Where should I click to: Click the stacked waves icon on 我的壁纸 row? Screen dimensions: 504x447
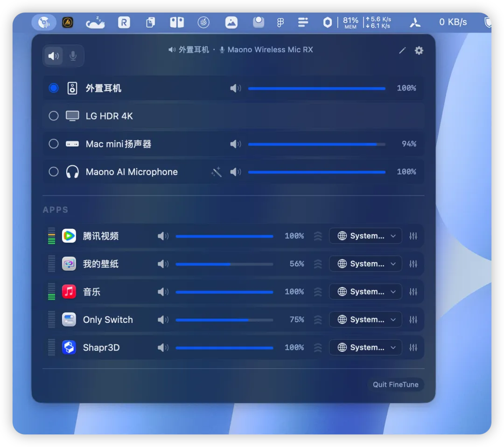[x=318, y=264]
